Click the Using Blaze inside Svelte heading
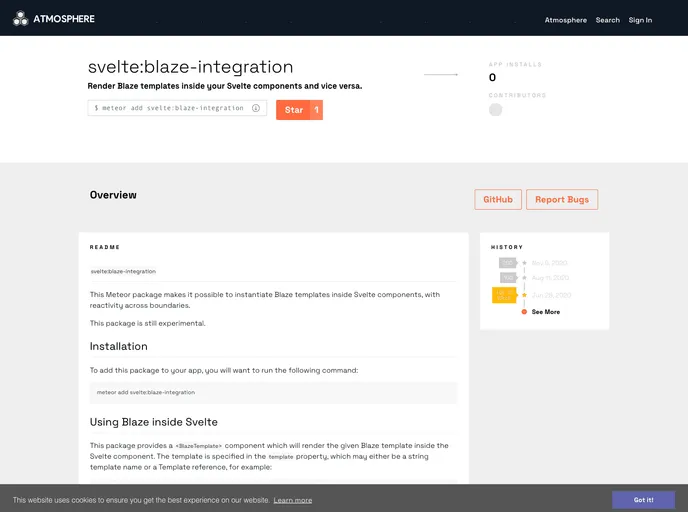 [x=154, y=422]
